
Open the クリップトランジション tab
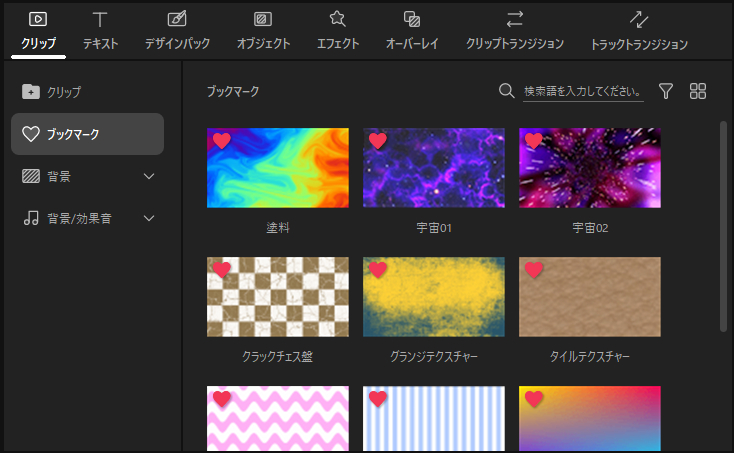pos(515,30)
